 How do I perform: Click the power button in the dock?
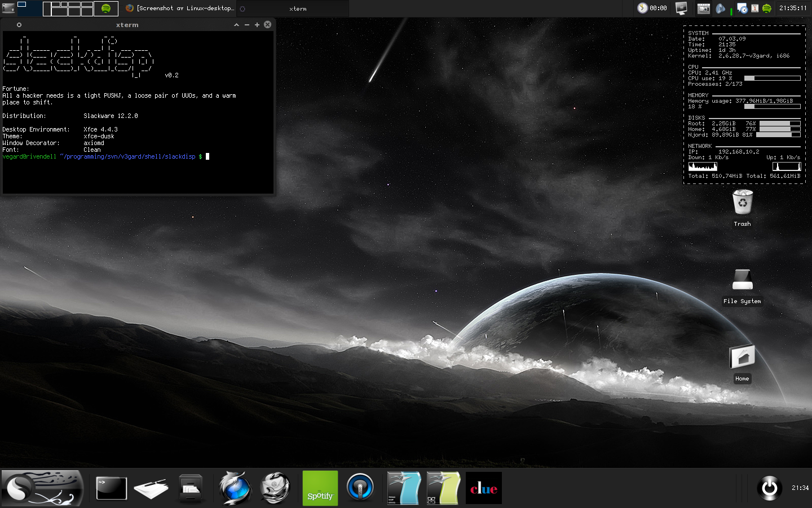pos(770,488)
